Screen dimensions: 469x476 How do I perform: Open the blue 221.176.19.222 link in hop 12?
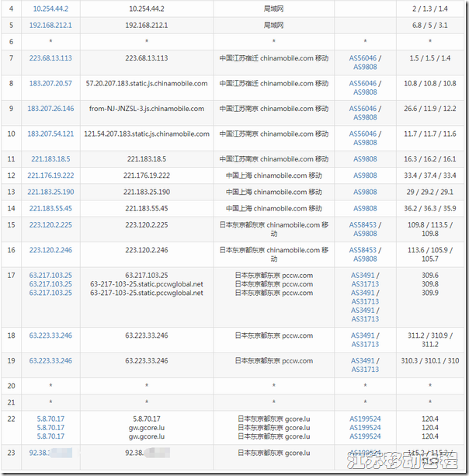[50, 175]
